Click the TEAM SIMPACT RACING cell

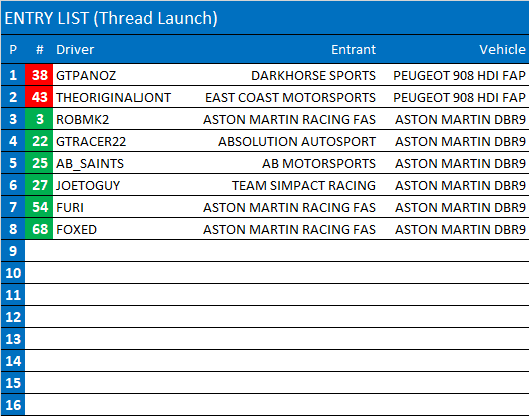pyautogui.click(x=304, y=185)
